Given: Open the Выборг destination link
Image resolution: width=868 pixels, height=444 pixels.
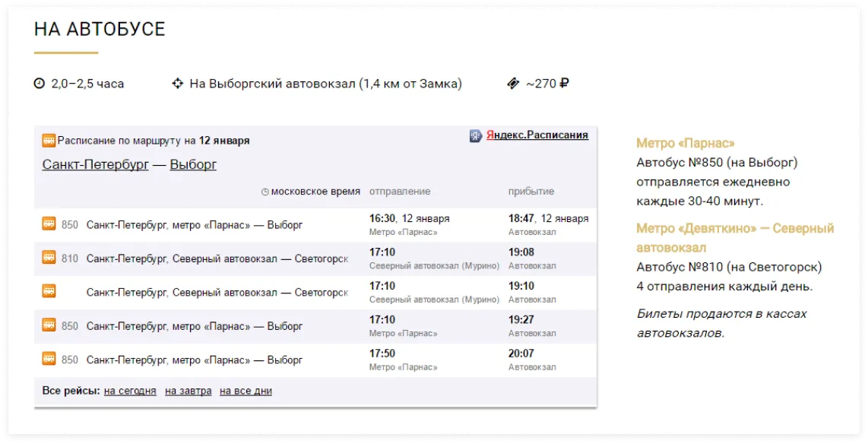Looking at the screenshot, I should point(193,164).
